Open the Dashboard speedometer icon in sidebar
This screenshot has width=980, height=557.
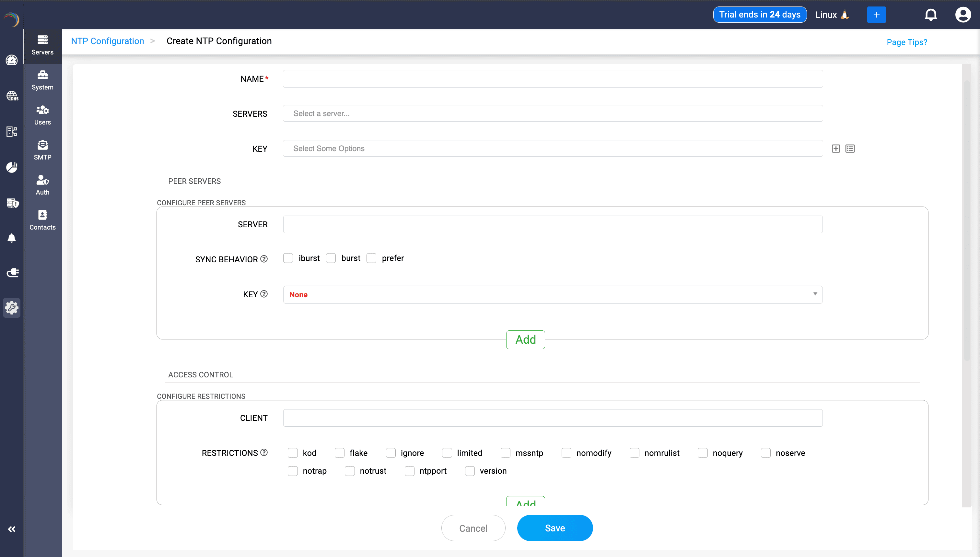(12, 60)
